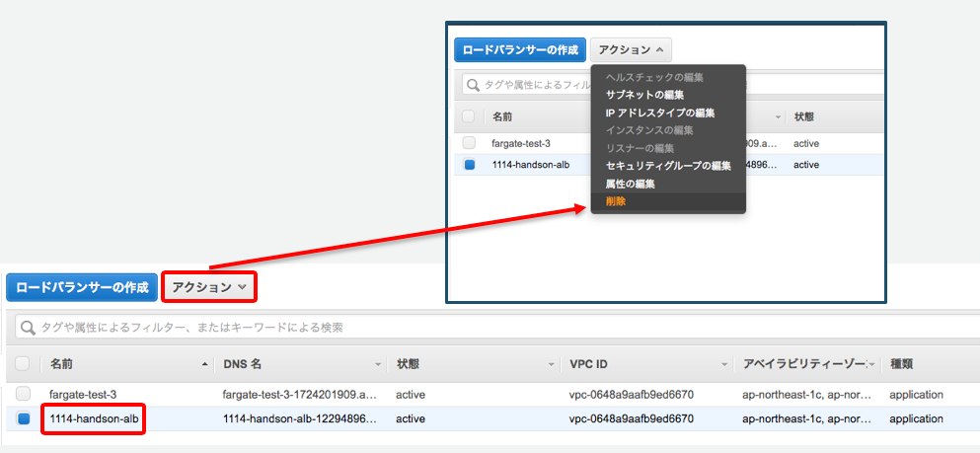980x453 pixels.
Task: Check the fargate-test-3 checkbox in inset panel
Action: [469, 143]
